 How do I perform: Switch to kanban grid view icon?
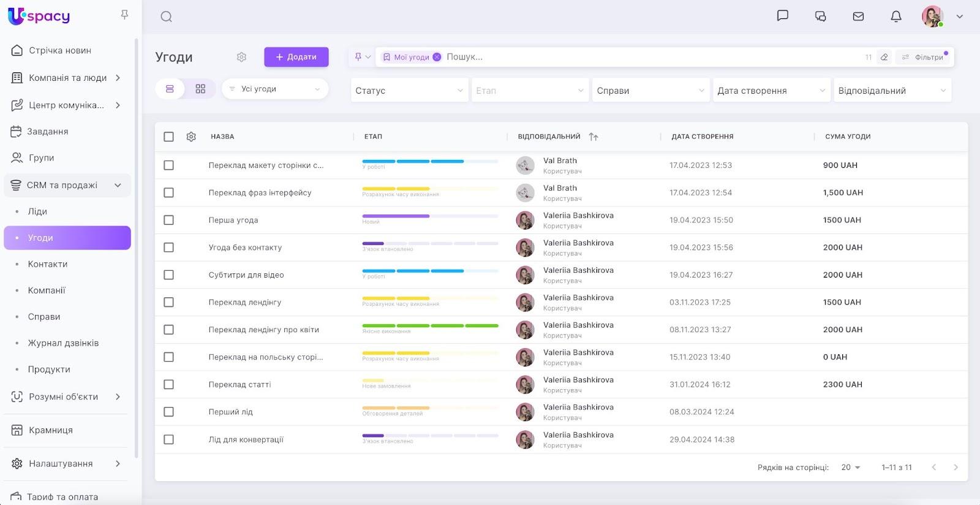coord(200,89)
